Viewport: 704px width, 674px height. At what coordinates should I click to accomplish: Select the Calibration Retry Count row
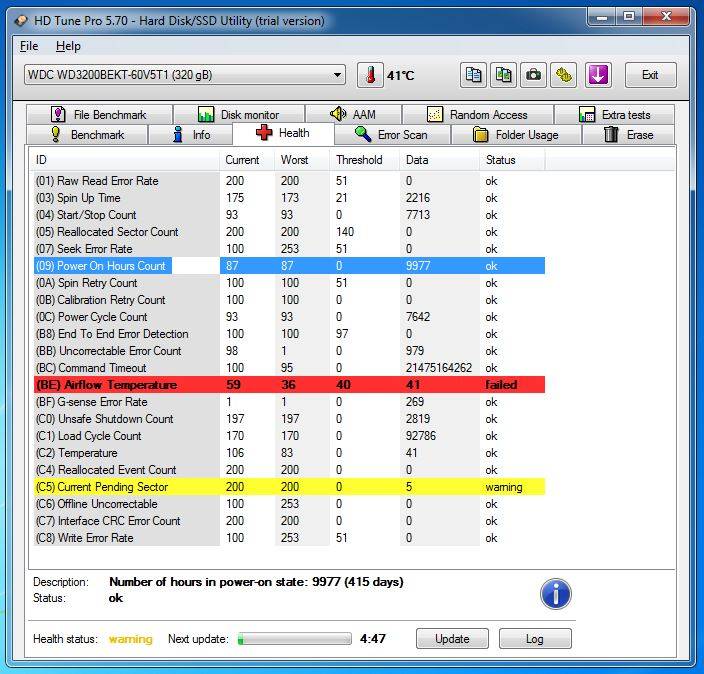pos(290,300)
